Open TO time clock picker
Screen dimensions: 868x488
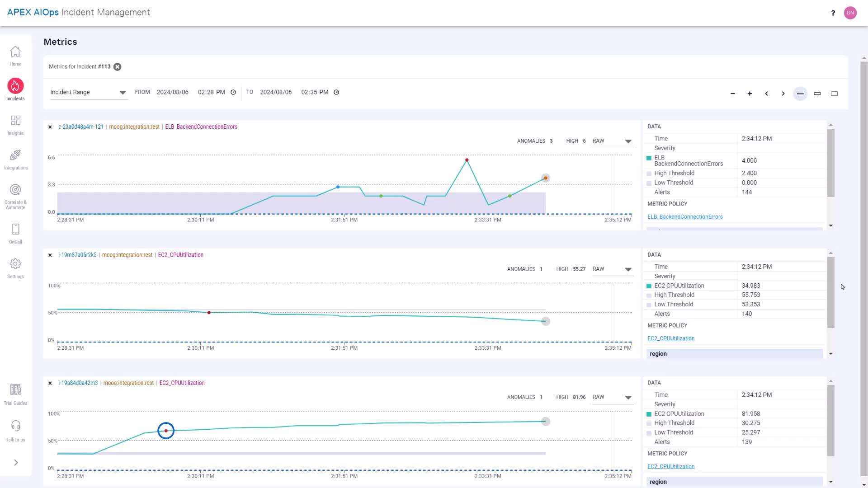coord(336,92)
